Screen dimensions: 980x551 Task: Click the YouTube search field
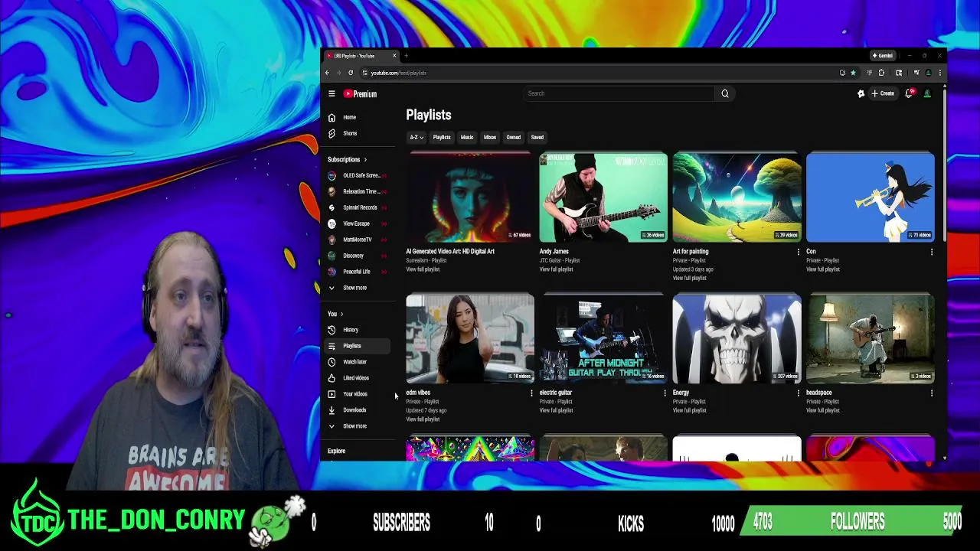point(619,93)
